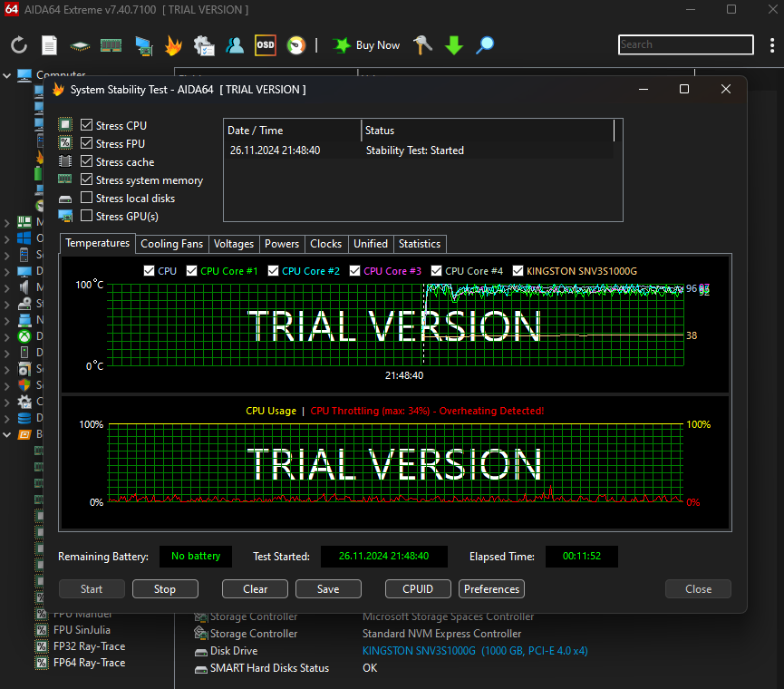This screenshot has height=689, width=784.
Task: Click the Clear button
Action: click(255, 589)
